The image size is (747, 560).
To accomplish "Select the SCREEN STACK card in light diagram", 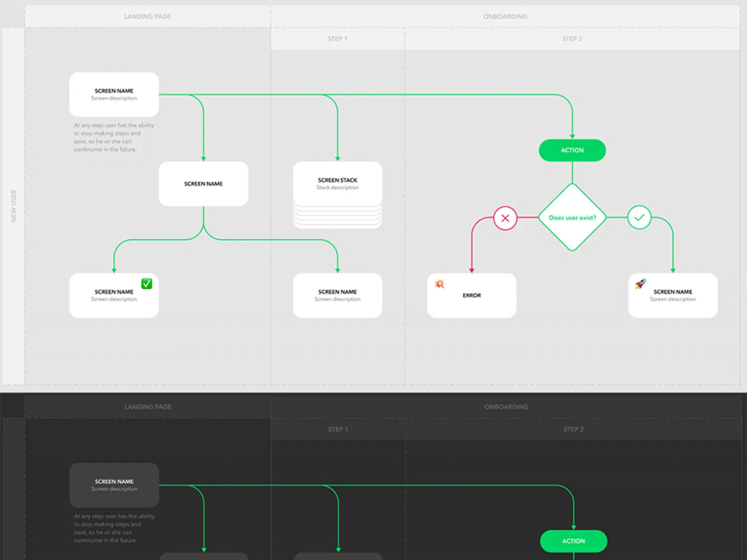I will [x=338, y=184].
